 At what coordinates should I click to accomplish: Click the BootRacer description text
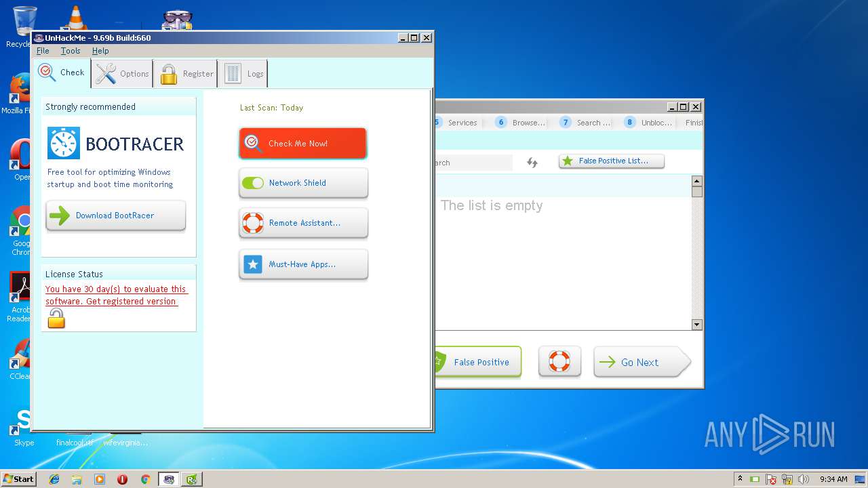pyautogui.click(x=110, y=178)
